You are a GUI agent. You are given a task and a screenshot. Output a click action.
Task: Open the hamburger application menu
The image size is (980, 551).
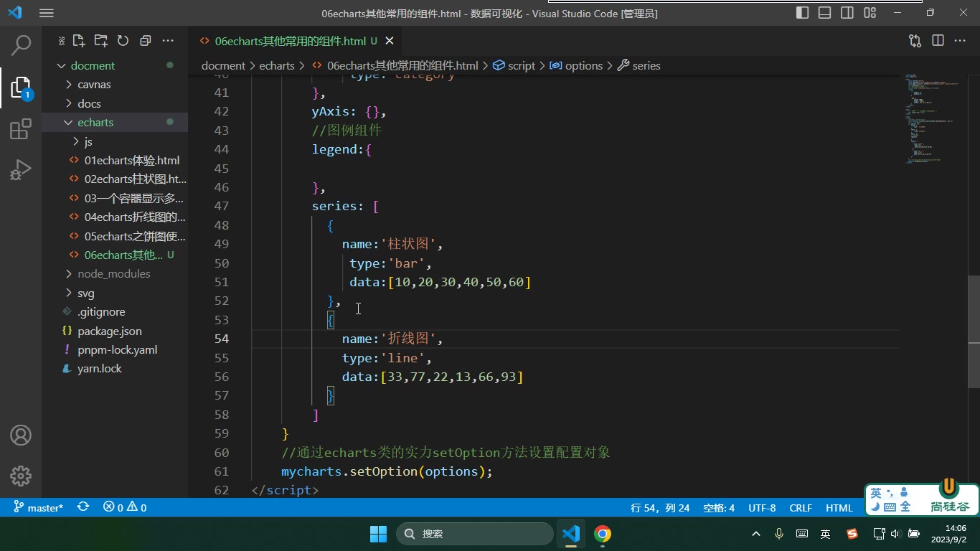pyautogui.click(x=46, y=13)
